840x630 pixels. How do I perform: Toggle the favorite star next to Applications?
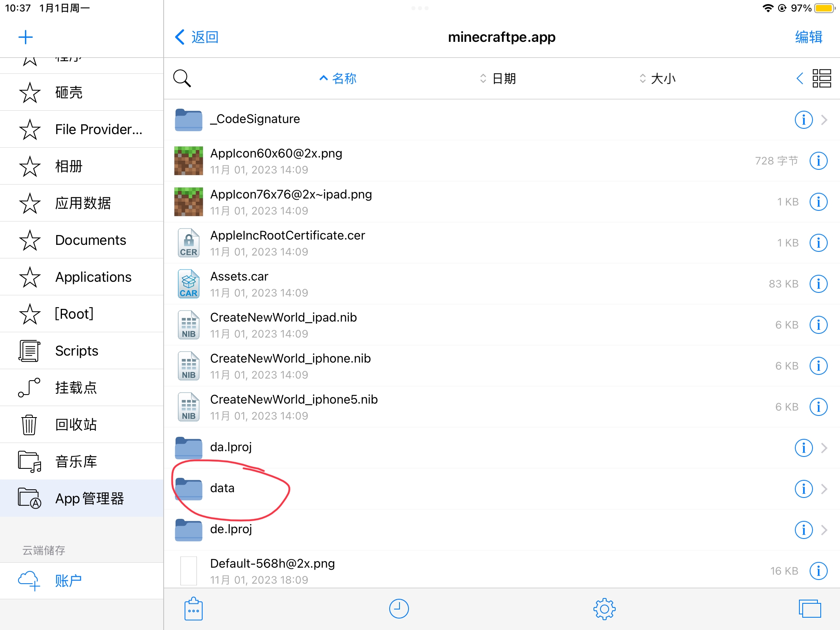[30, 277]
